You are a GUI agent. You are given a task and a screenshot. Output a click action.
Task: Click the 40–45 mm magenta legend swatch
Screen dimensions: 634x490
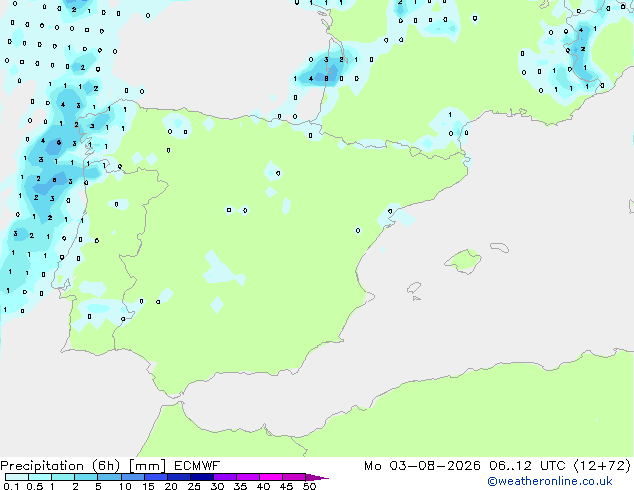click(271, 477)
